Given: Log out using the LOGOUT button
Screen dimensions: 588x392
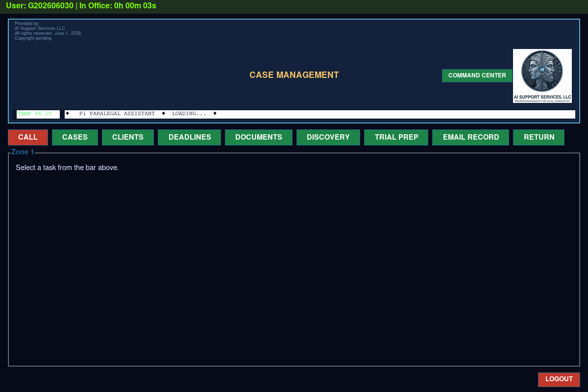Looking at the screenshot, I should tap(559, 379).
